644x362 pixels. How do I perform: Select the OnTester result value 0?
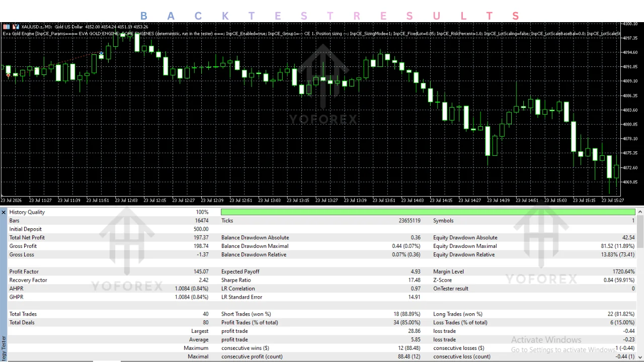pyautogui.click(x=633, y=289)
